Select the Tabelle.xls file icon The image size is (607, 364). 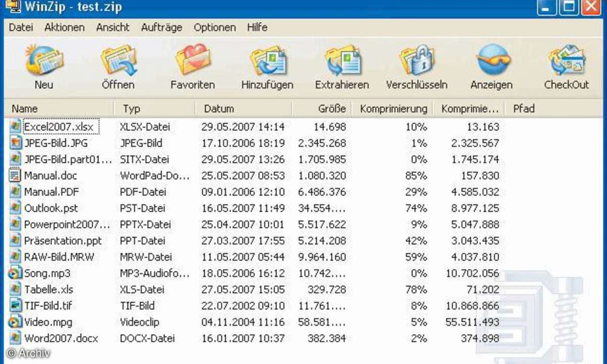pyautogui.click(x=15, y=289)
